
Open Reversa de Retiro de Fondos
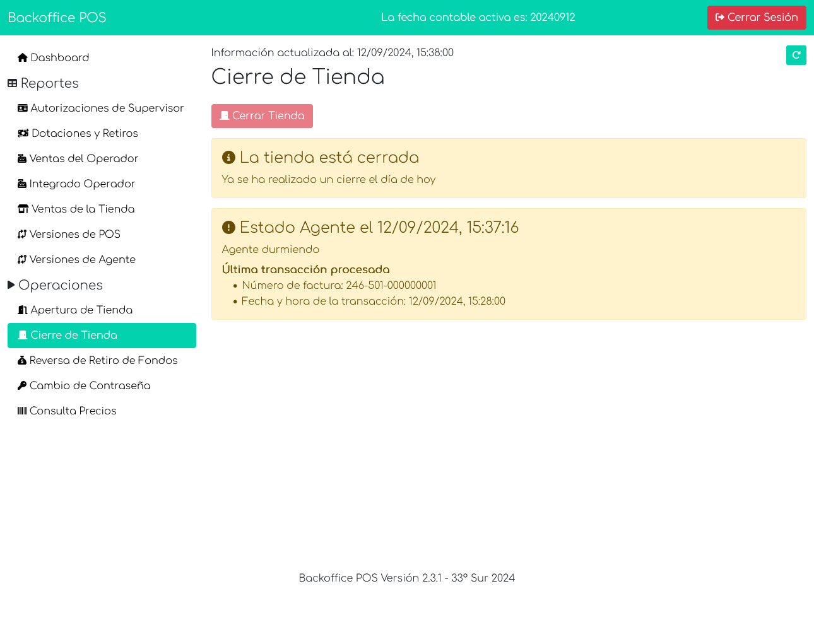click(x=102, y=360)
